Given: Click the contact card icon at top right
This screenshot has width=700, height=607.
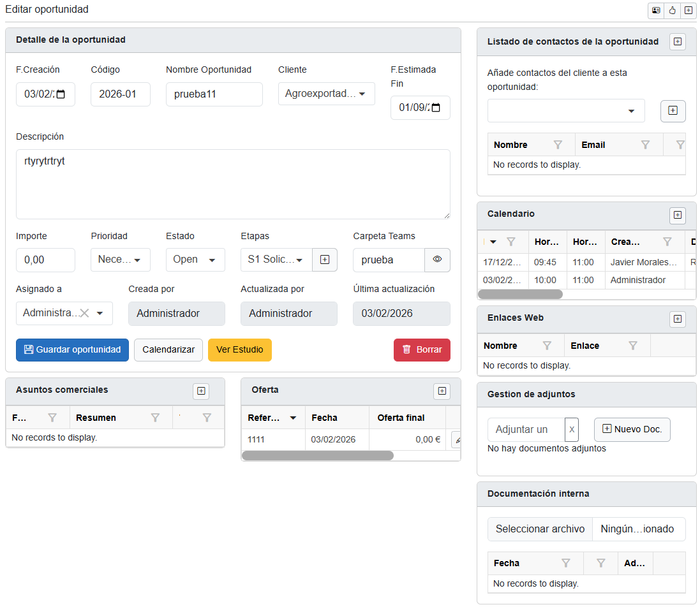Looking at the screenshot, I should coord(655,10).
